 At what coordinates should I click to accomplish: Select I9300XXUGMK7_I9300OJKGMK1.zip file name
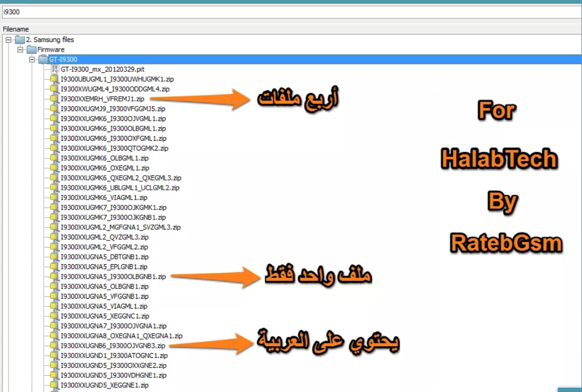point(114,208)
